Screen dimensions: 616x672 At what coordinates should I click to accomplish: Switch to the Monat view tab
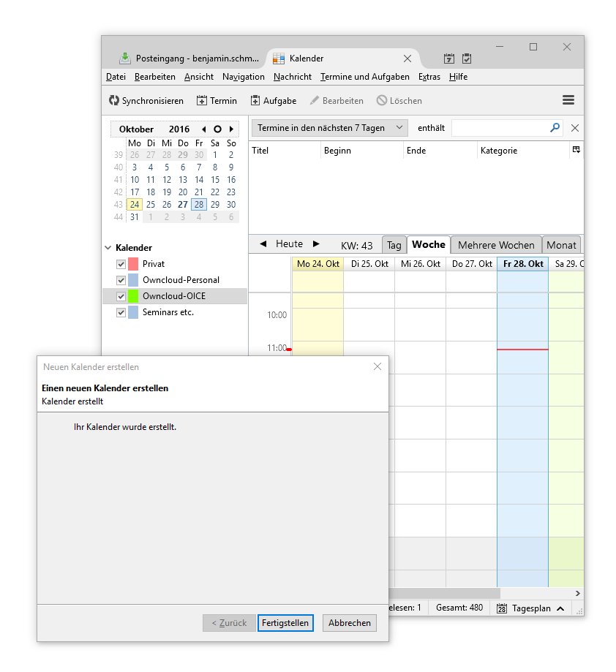click(561, 245)
